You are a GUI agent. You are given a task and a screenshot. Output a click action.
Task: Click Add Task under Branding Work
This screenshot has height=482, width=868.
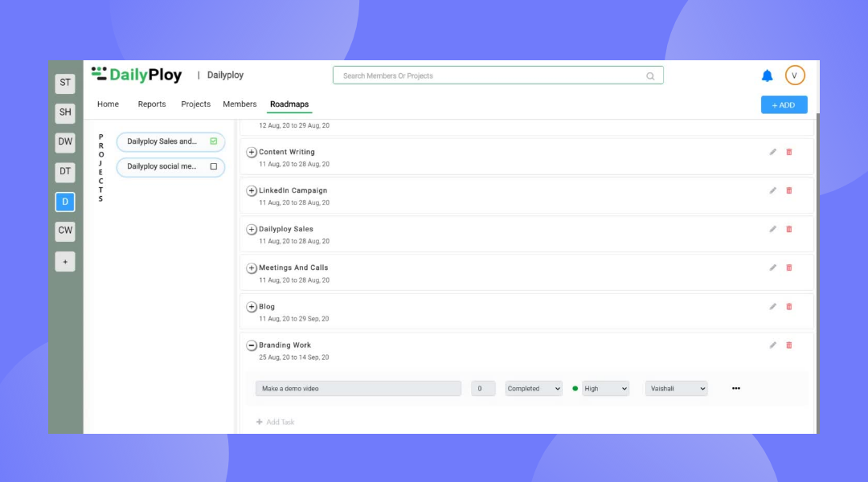tap(275, 423)
